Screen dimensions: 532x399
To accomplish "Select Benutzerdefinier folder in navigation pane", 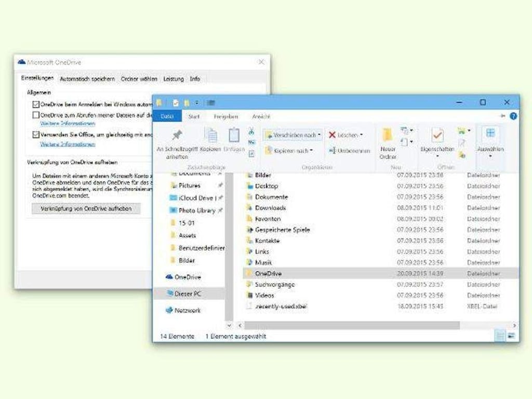I will [201, 248].
